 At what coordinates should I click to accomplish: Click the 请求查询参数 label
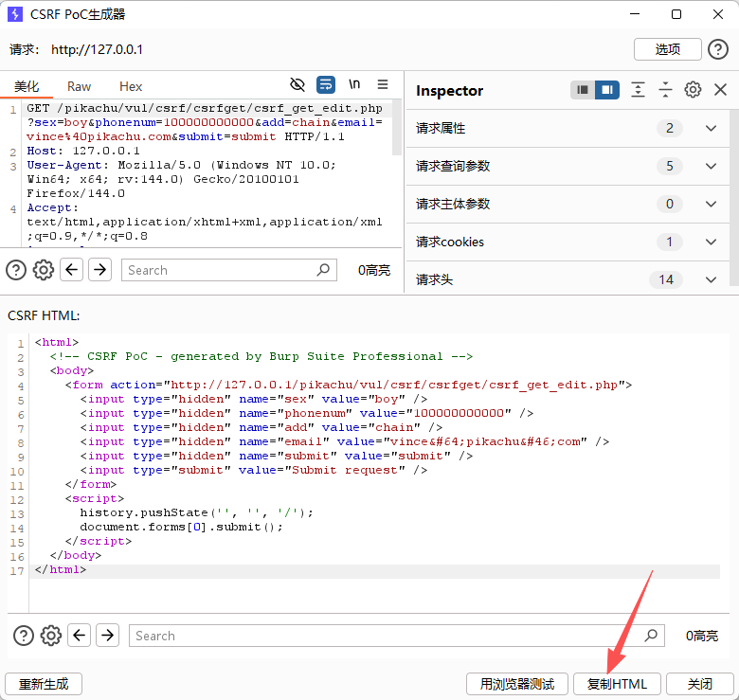(x=453, y=167)
